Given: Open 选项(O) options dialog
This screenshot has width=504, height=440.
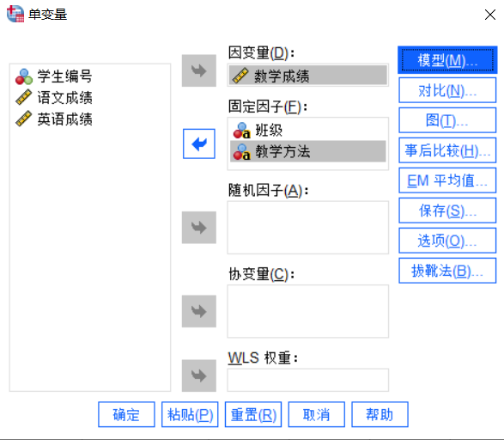Looking at the screenshot, I should point(447,241).
